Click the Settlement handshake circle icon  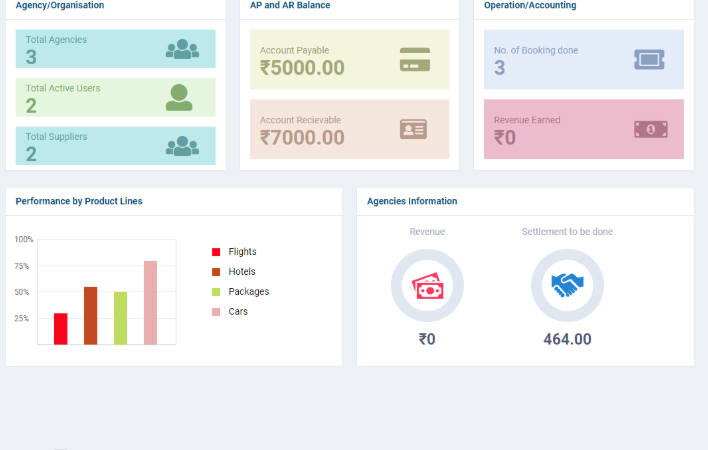pos(567,286)
